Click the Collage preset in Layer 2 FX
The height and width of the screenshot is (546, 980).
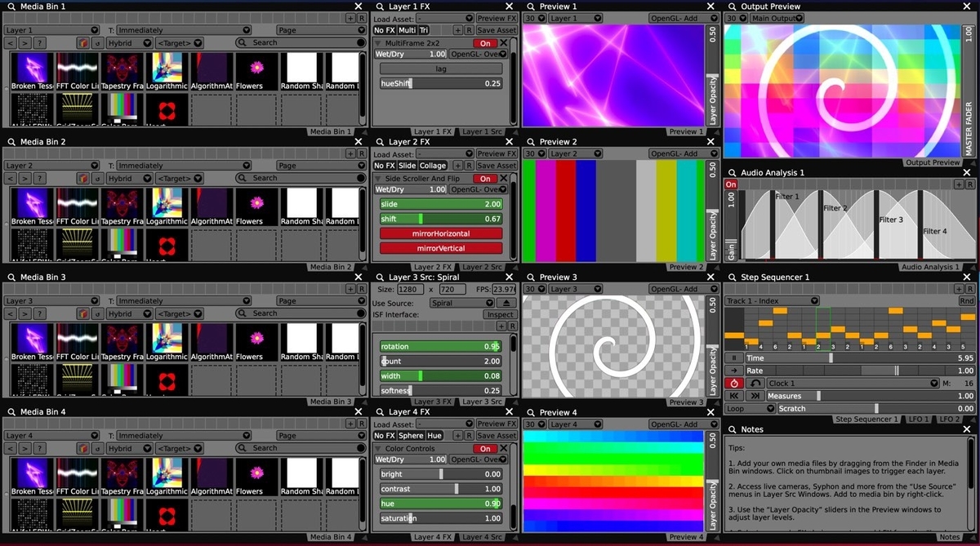pos(433,166)
